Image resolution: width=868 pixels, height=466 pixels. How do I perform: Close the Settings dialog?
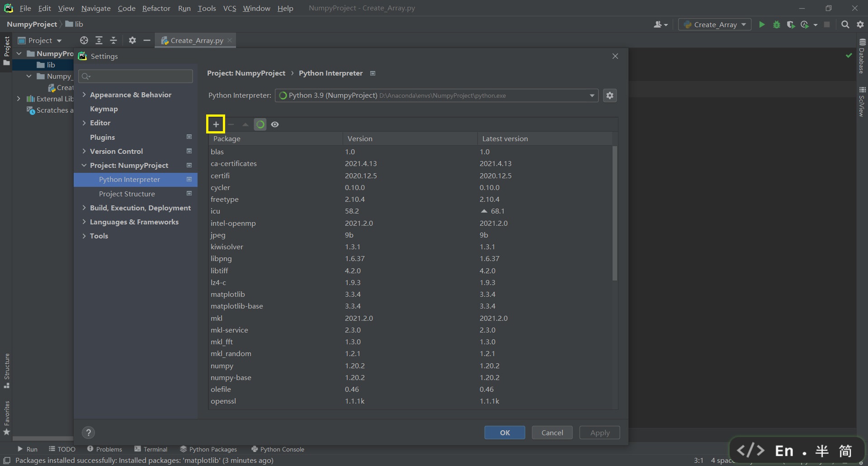(615, 56)
